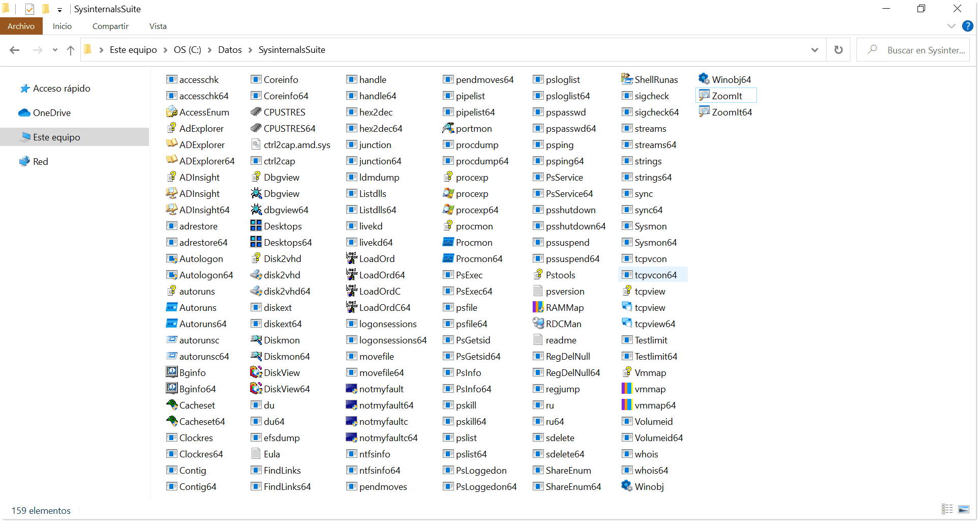980x523 pixels.
Task: Select the AccessEnum file icon
Action: point(172,112)
